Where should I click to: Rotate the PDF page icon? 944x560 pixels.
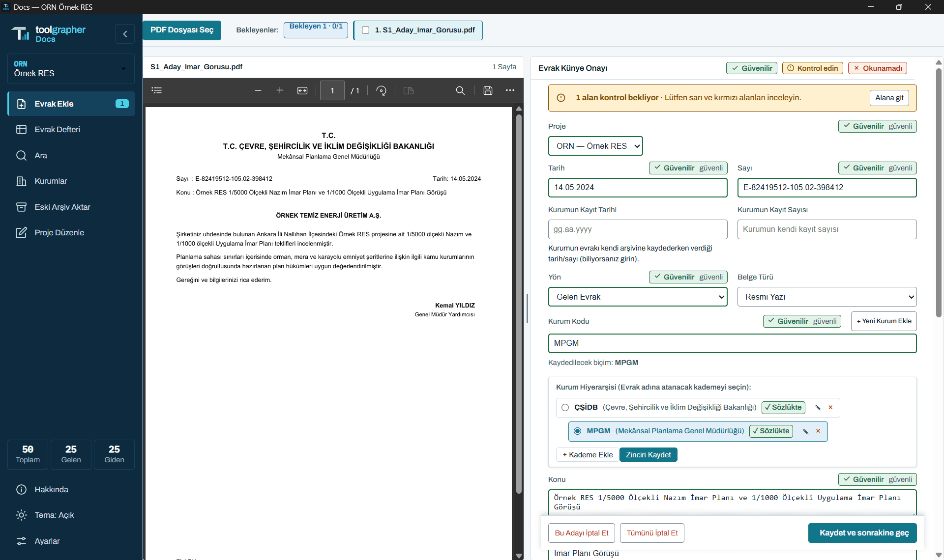coord(381,90)
